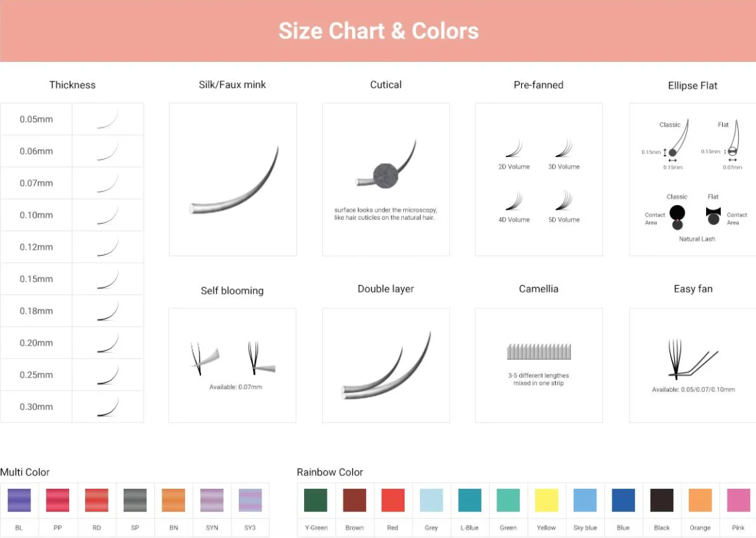Viewport: 756px width, 538px height.
Task: Select the Sky blue color swatch
Action: tap(585, 500)
